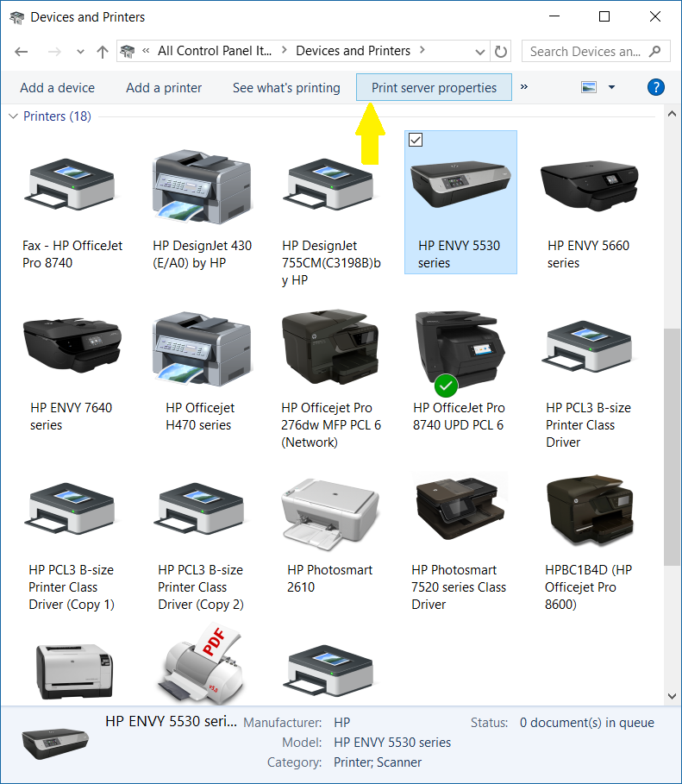Viewport: 682px width, 784px height.
Task: Refresh the Devices and Printers view
Action: [x=500, y=52]
